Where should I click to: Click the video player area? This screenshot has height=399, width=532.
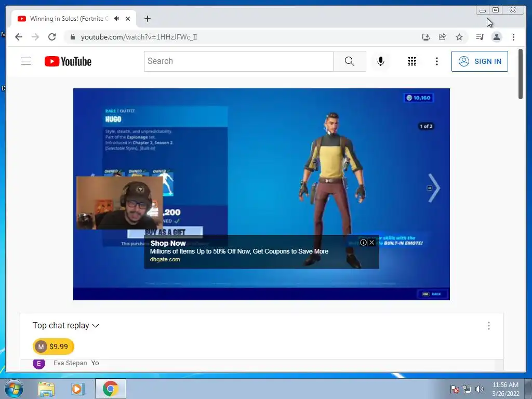(261, 194)
